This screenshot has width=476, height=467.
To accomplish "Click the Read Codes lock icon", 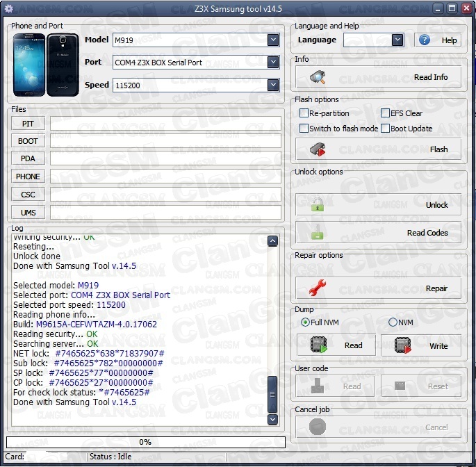I will [318, 232].
